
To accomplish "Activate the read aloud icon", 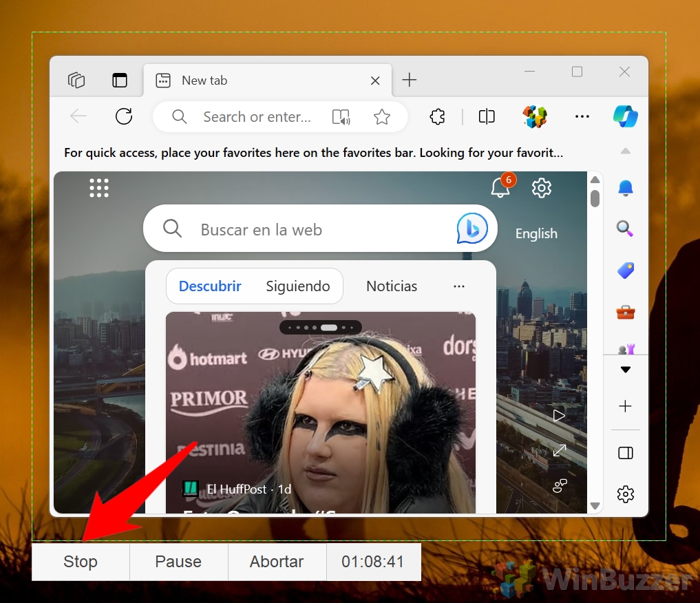I will [x=341, y=117].
